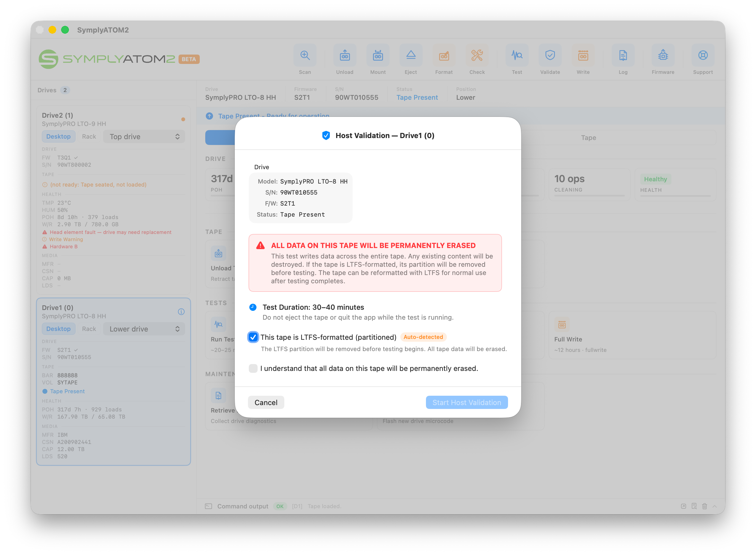
Task: Expand the command output panel chevron
Action: pyautogui.click(x=715, y=506)
